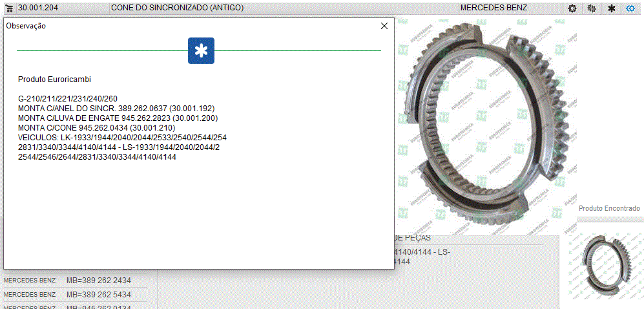Click the black gear icon in top bar
Viewport: 644px width, 309px height.
coord(572,8)
